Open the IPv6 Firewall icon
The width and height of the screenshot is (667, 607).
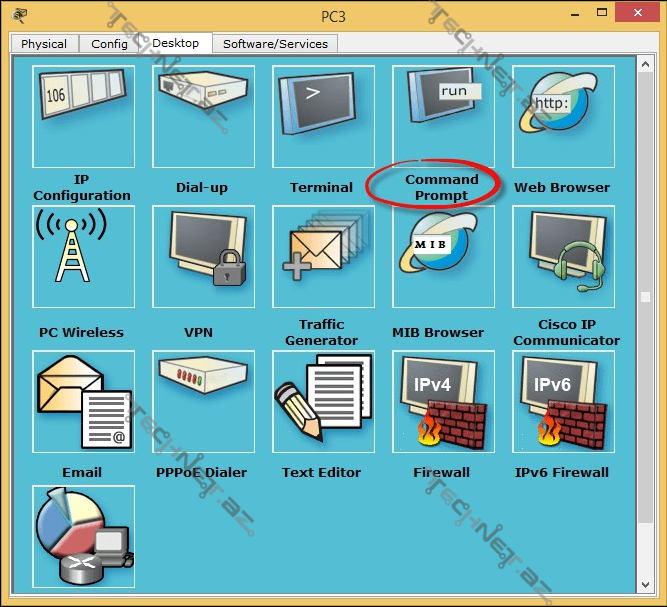[x=562, y=401]
